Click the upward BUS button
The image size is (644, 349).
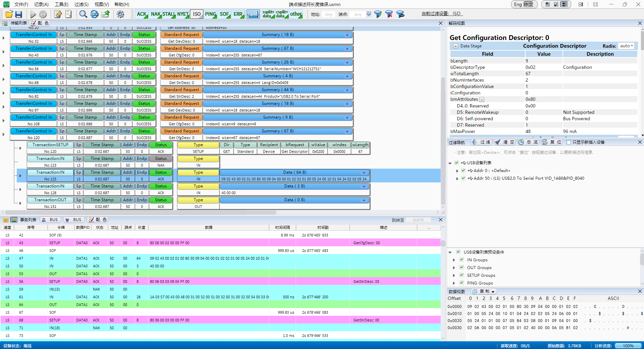(x=50, y=220)
